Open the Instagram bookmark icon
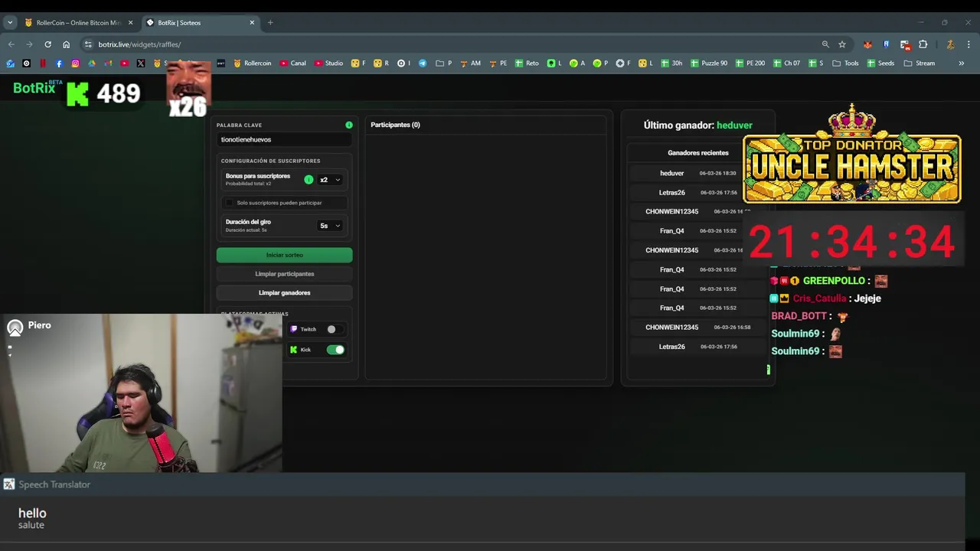Screen dimensions: 980x551 click(x=75, y=64)
